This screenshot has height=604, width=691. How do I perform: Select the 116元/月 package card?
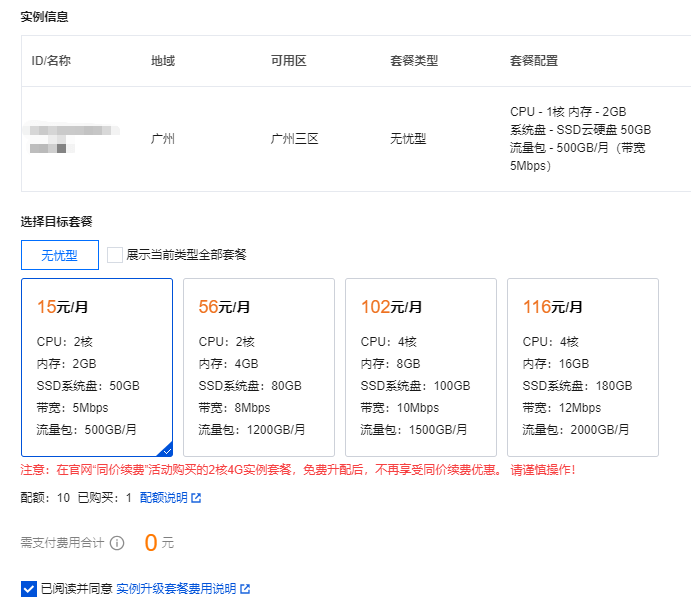tap(583, 367)
